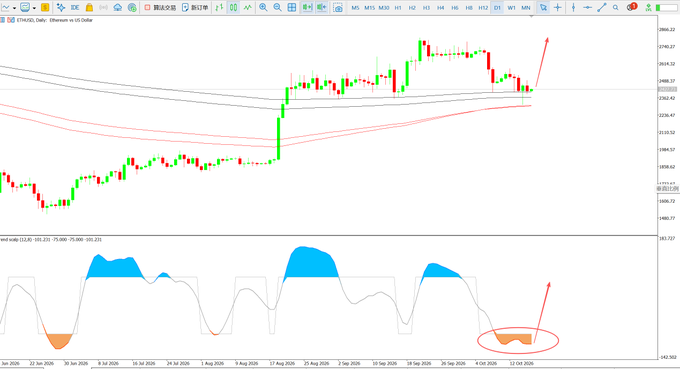Image resolution: width=680 pixels, height=369 pixels.
Task: Click the yellow dollar symbol icon
Action: (x=45, y=7)
